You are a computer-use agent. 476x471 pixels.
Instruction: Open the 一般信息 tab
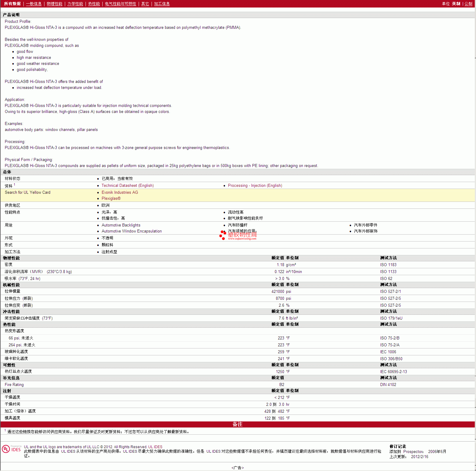point(34,4)
